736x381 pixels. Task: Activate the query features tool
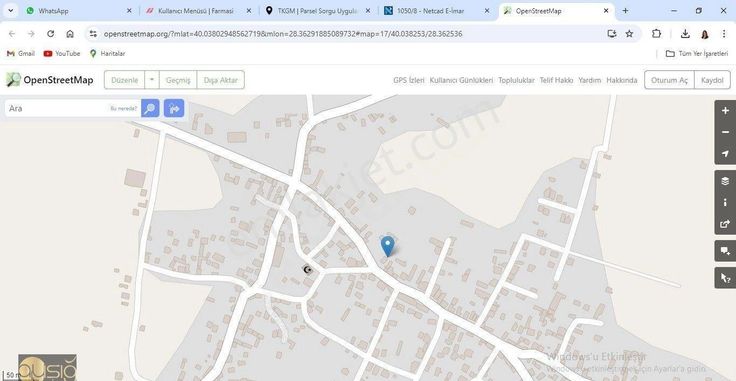click(725, 278)
